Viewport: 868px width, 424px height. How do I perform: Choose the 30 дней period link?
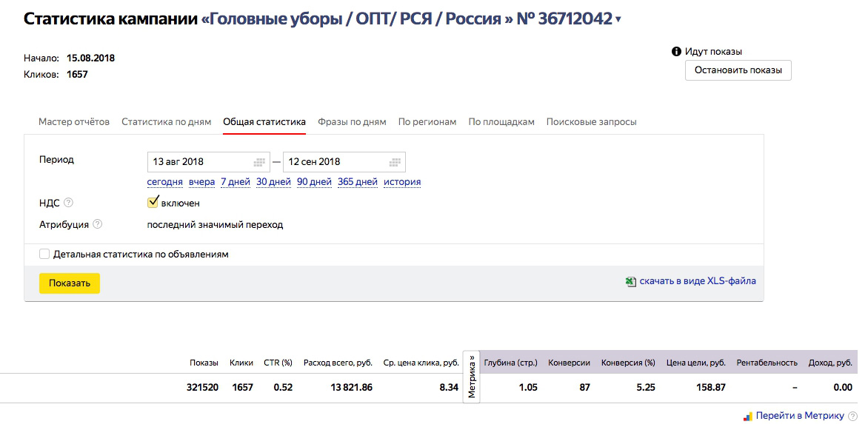(x=273, y=182)
